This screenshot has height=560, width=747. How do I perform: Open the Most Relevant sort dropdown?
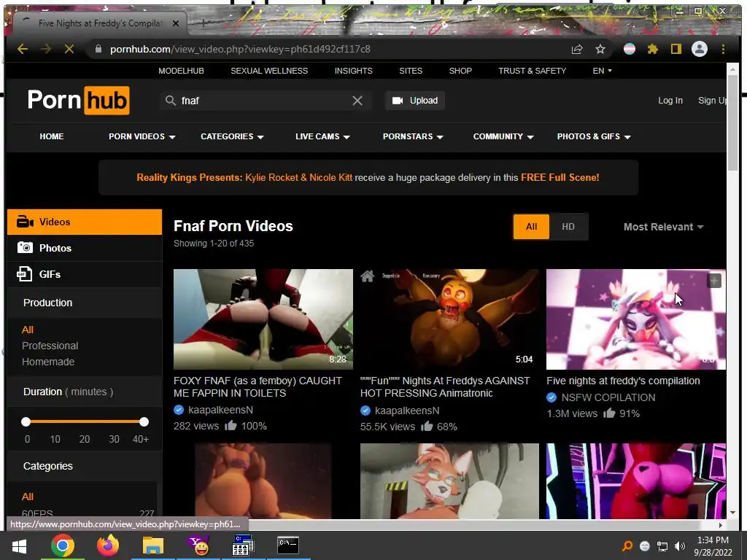tap(664, 227)
